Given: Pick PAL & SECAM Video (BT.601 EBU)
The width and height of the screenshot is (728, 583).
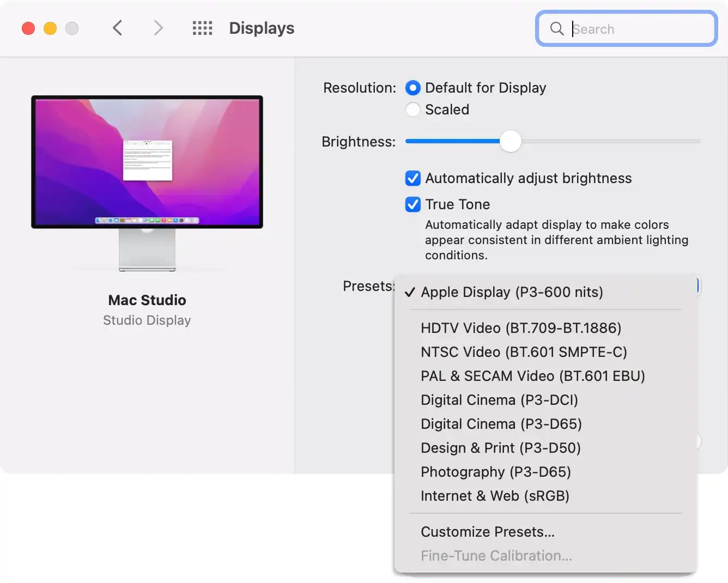Looking at the screenshot, I should click(x=532, y=376).
